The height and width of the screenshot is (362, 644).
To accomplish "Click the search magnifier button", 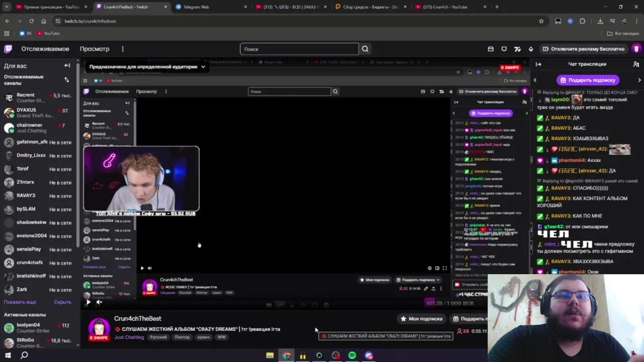I will coord(365,49).
